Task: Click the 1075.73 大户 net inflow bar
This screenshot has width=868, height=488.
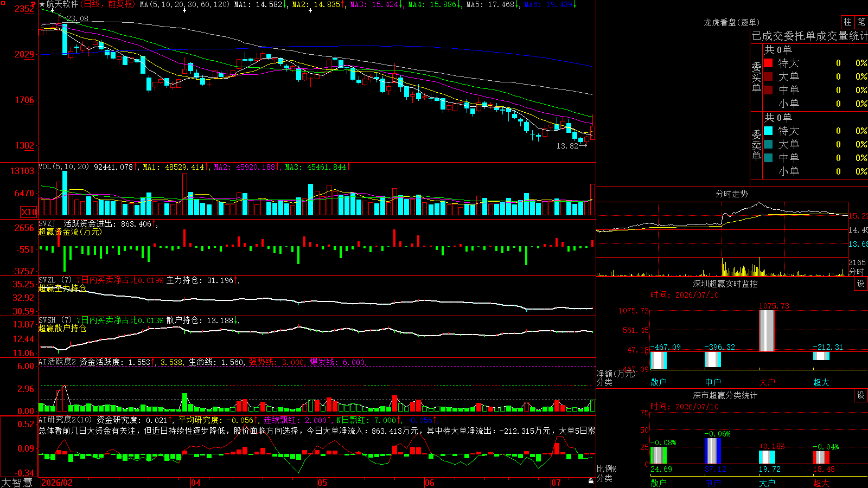Action: click(x=767, y=330)
